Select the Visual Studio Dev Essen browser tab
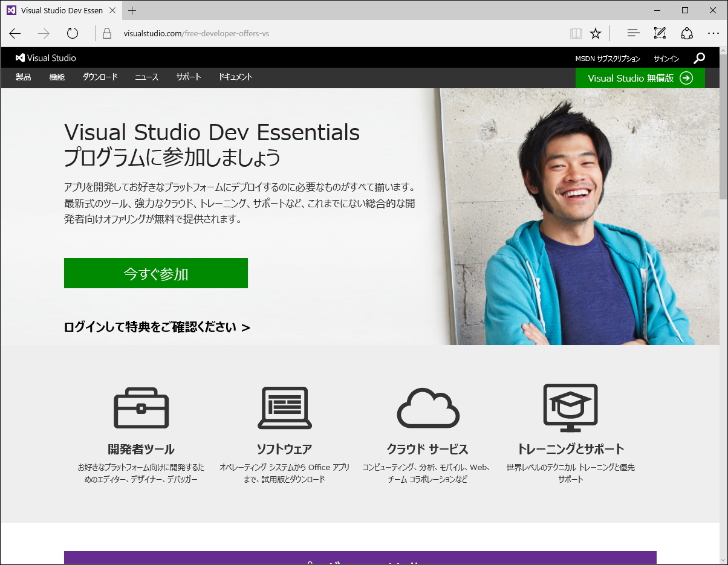The image size is (728, 565). coord(60,10)
